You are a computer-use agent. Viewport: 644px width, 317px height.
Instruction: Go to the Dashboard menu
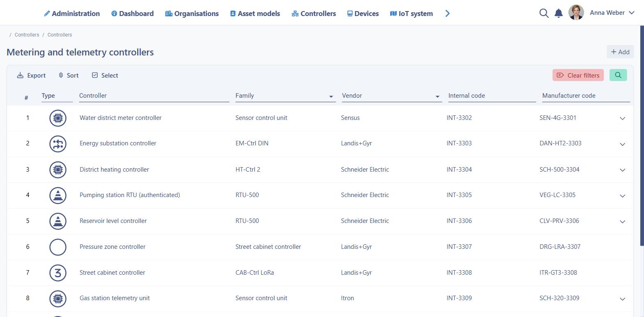[132, 14]
